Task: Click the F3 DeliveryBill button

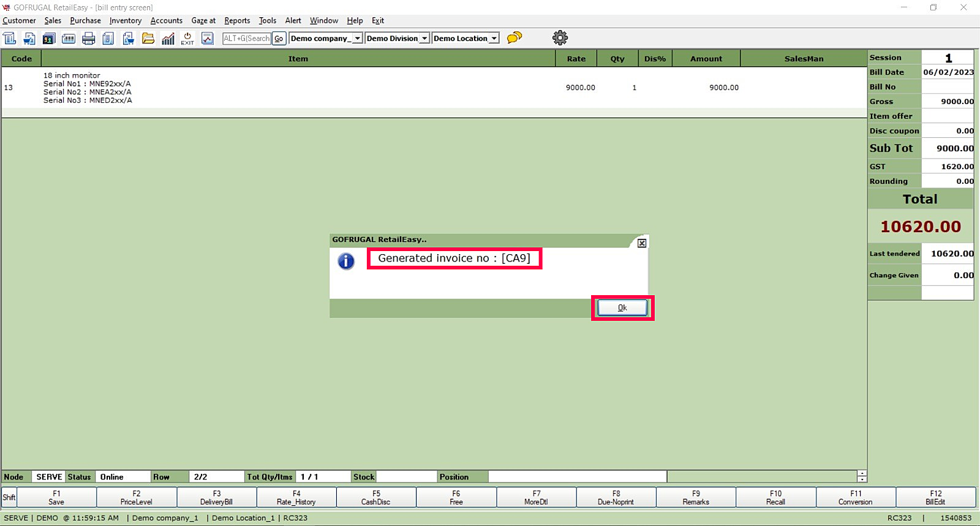Action: click(x=217, y=497)
